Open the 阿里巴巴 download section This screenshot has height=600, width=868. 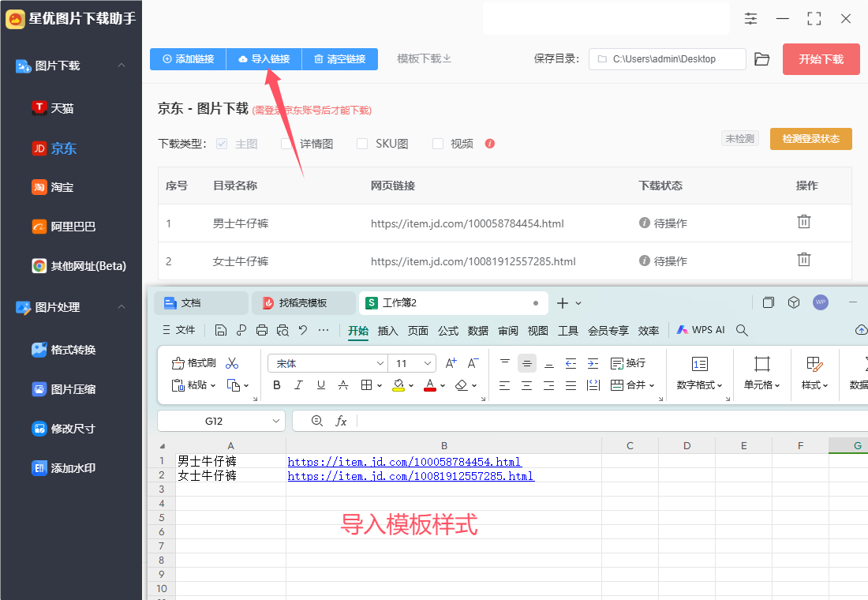pyautogui.click(x=64, y=227)
